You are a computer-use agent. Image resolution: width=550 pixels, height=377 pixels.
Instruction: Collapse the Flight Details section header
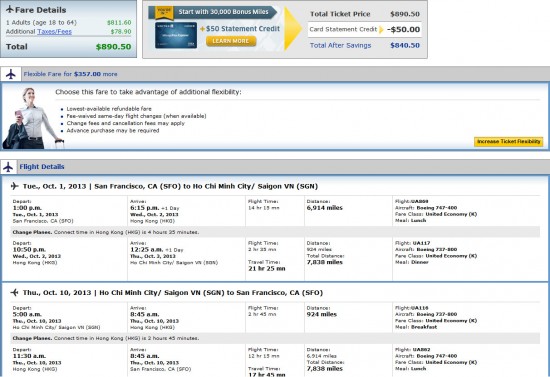(42, 167)
